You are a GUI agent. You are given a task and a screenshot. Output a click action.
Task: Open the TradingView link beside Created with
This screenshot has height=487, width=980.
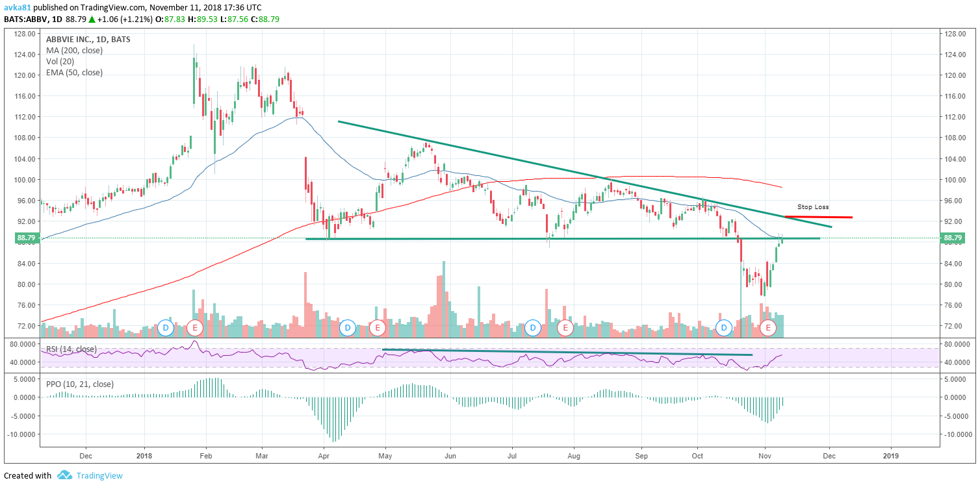click(x=99, y=475)
